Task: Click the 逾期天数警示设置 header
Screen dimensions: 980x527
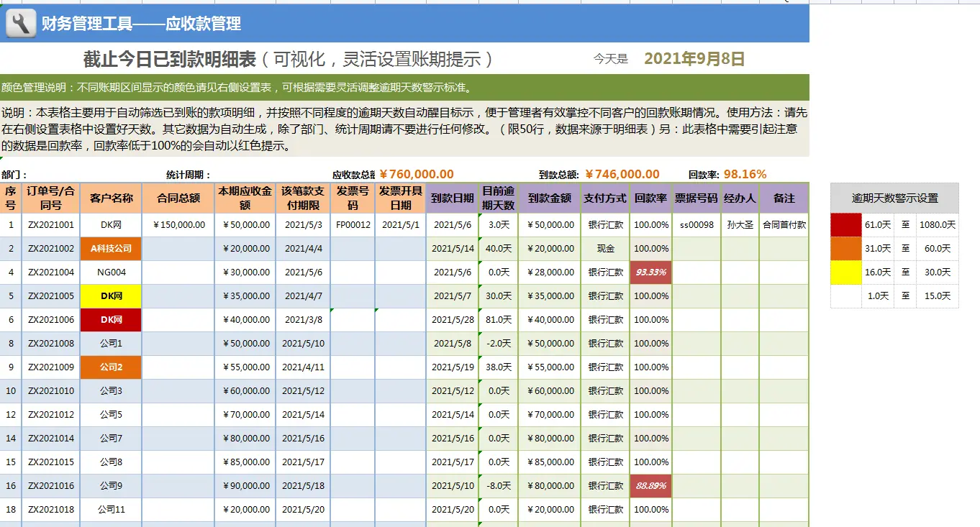Action: [x=894, y=198]
